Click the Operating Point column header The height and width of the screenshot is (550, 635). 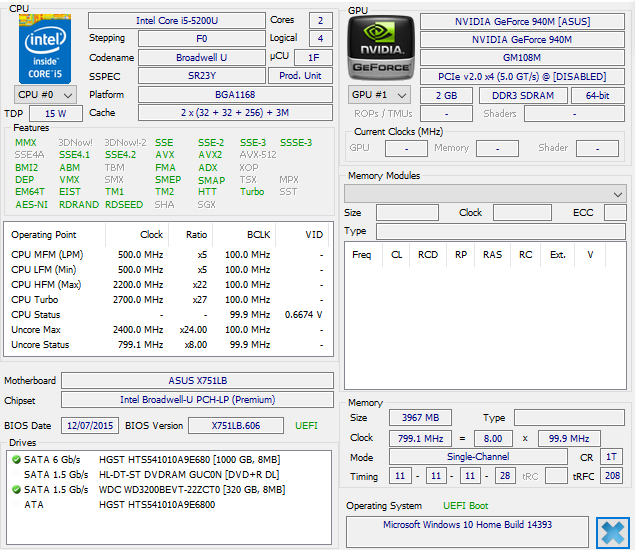point(55,235)
